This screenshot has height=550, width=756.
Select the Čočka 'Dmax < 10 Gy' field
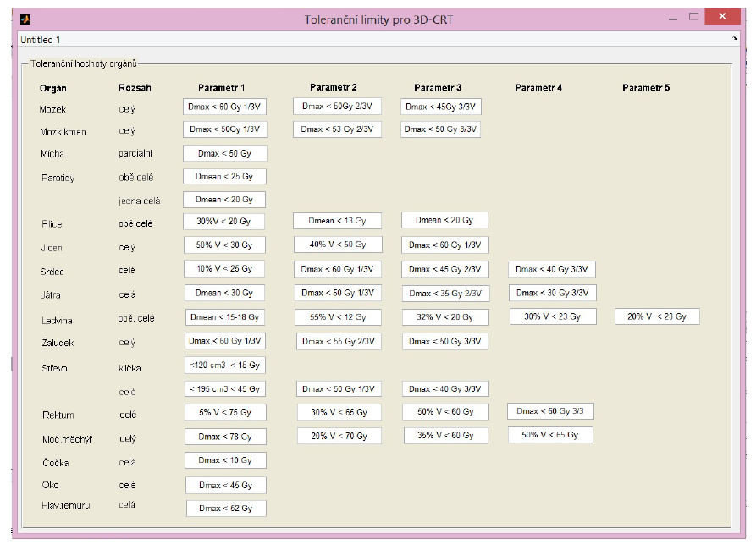pos(225,460)
